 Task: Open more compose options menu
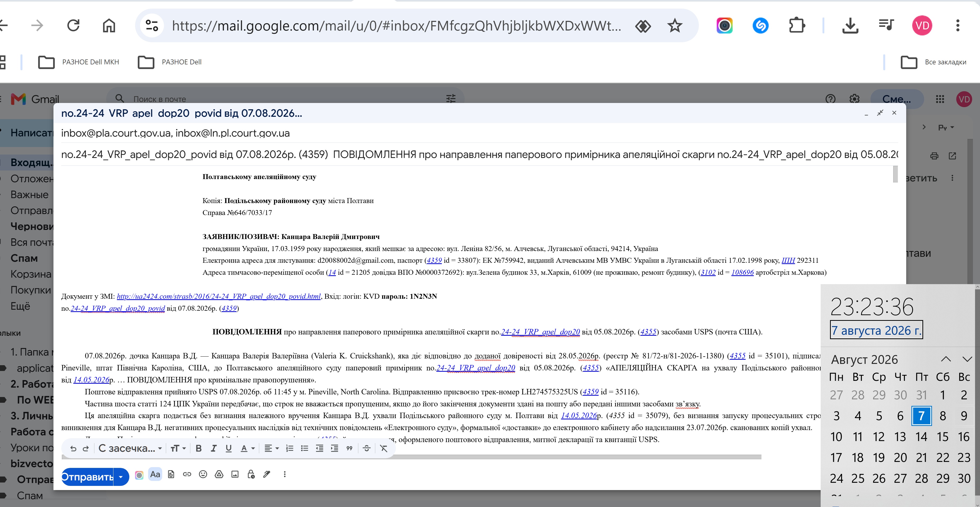(x=285, y=474)
